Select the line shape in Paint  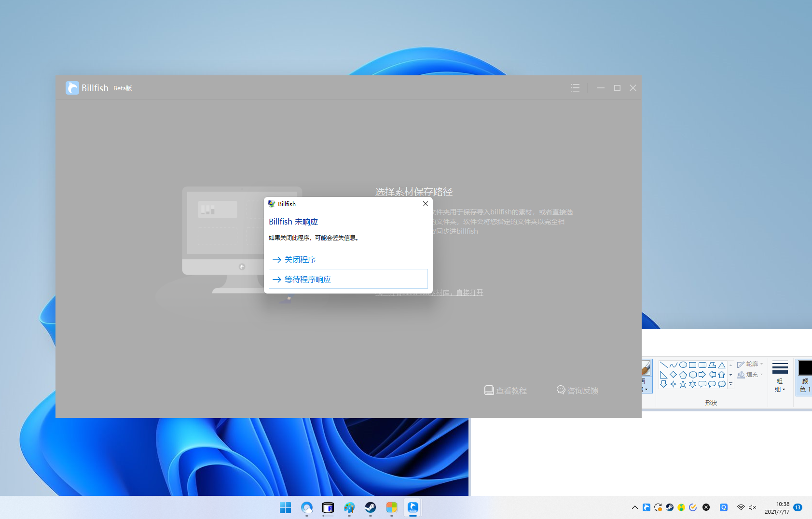point(664,365)
